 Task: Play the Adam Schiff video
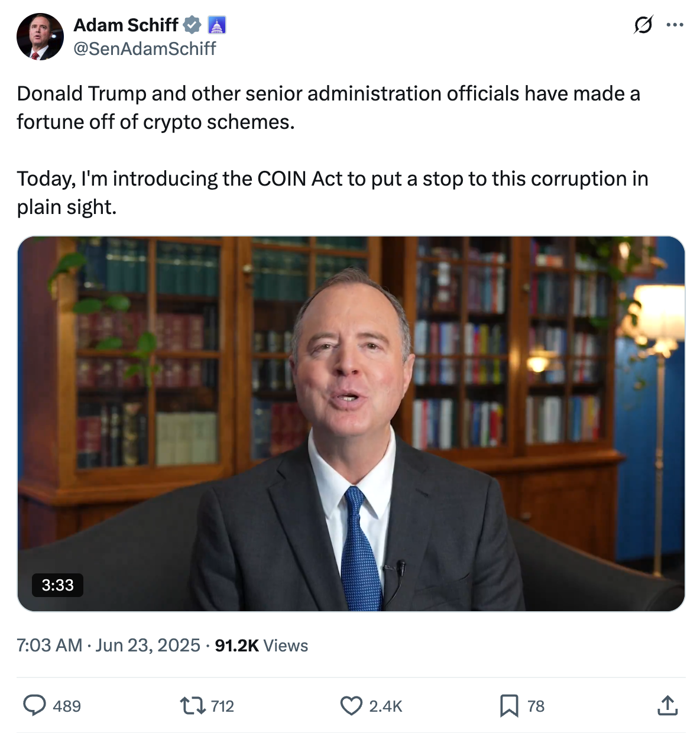click(351, 423)
